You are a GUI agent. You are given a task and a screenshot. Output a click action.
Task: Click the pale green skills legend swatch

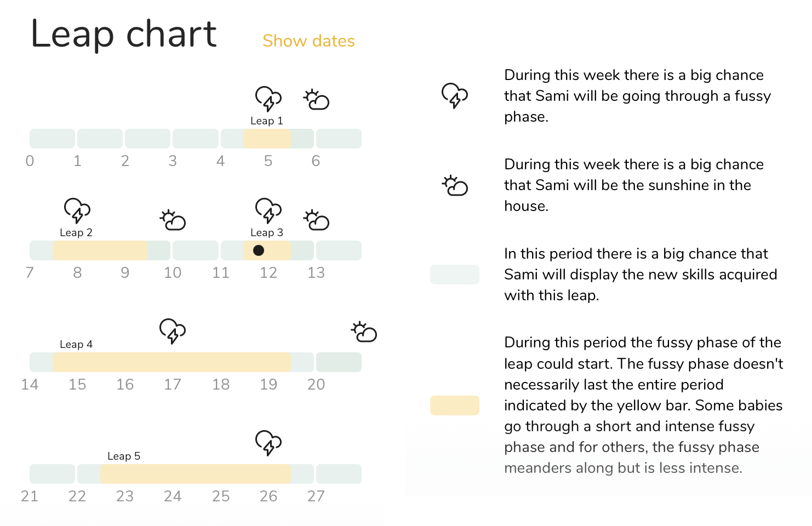click(x=455, y=275)
